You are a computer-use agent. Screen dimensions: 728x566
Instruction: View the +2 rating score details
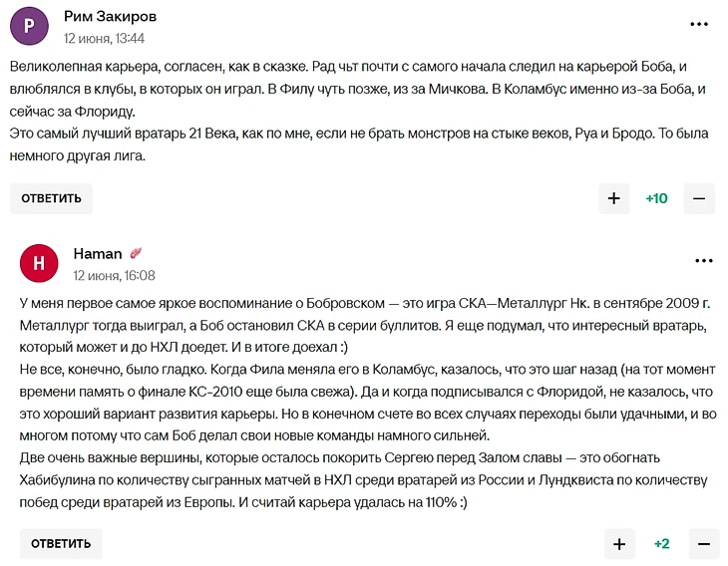(x=661, y=544)
